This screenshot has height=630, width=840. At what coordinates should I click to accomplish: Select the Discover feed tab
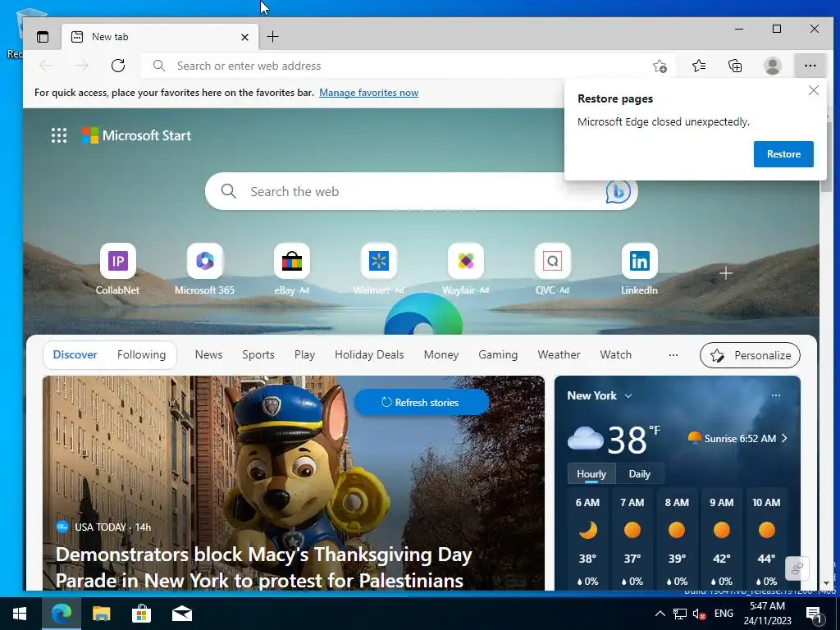pos(75,354)
